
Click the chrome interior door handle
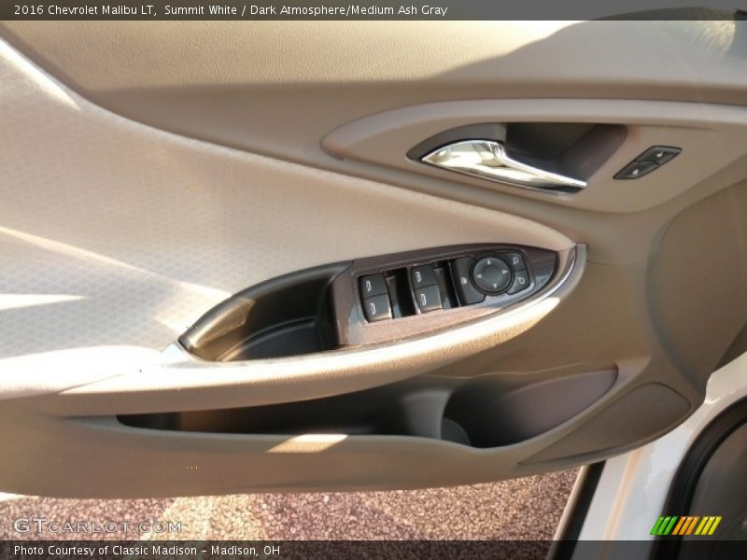coord(500,163)
